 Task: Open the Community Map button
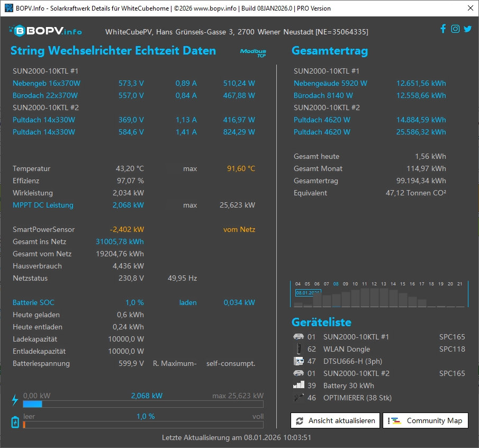[x=426, y=420]
